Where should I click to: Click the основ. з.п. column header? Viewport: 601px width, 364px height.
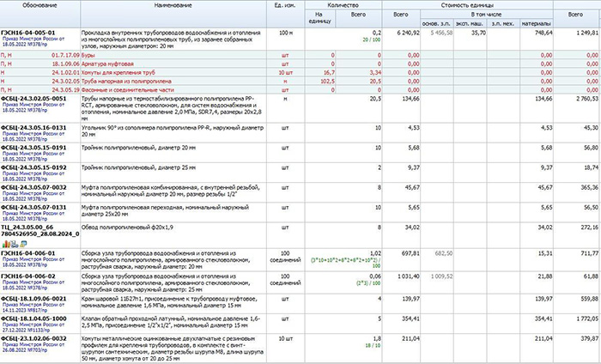[436, 23]
